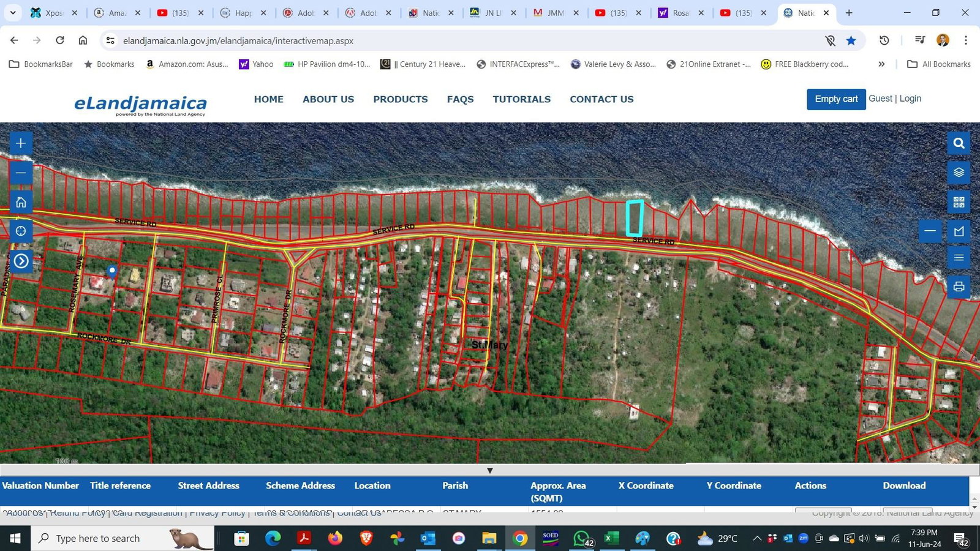The height and width of the screenshot is (551, 980).
Task: Click the print map icon
Action: [x=959, y=286]
